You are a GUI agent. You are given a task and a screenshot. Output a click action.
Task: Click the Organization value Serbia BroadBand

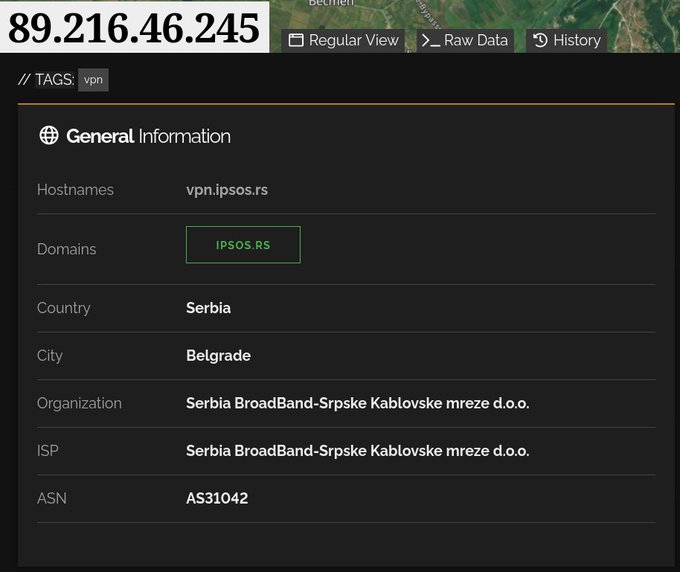click(x=358, y=403)
